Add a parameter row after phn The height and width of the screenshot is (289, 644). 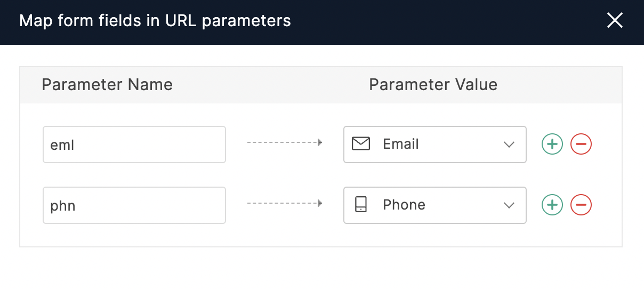(x=552, y=205)
